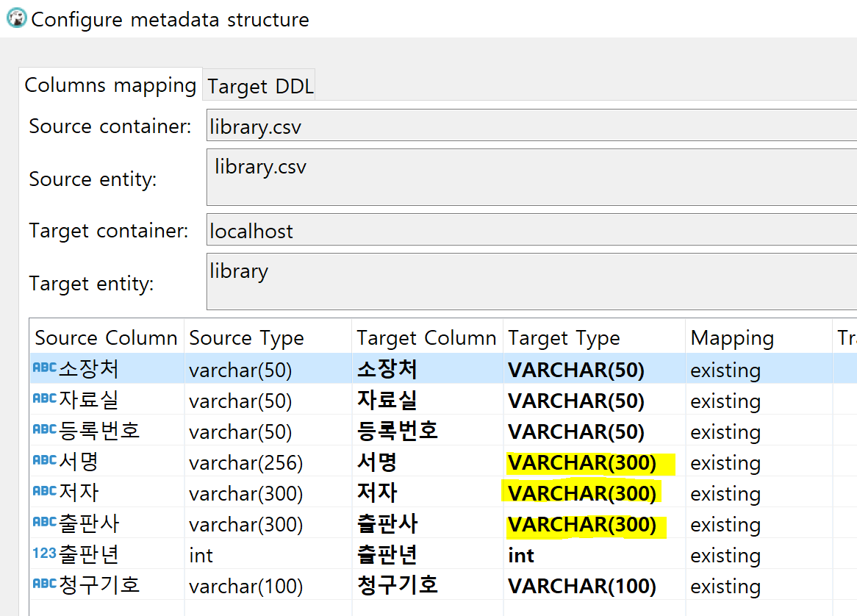Edit target type VARCHAR(50) for 자료실
Image resolution: width=857 pixels, height=616 pixels.
pos(576,401)
